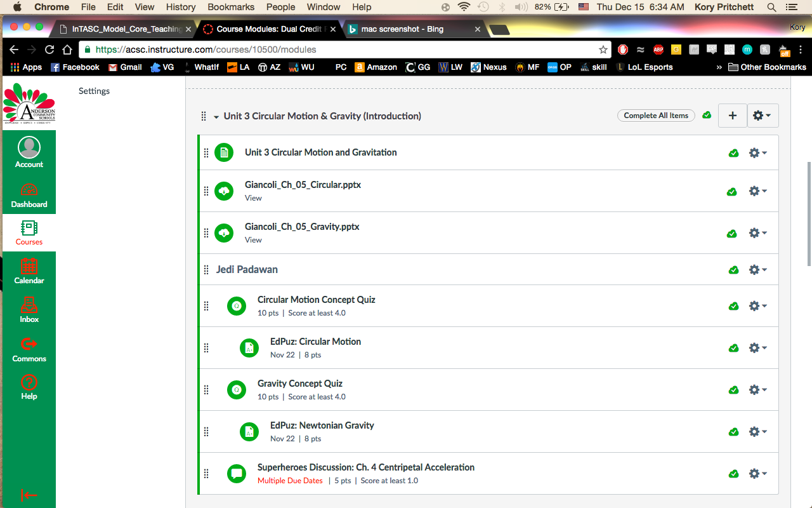Open the Unit 3 module gear dropdown
812x508 pixels.
point(762,116)
